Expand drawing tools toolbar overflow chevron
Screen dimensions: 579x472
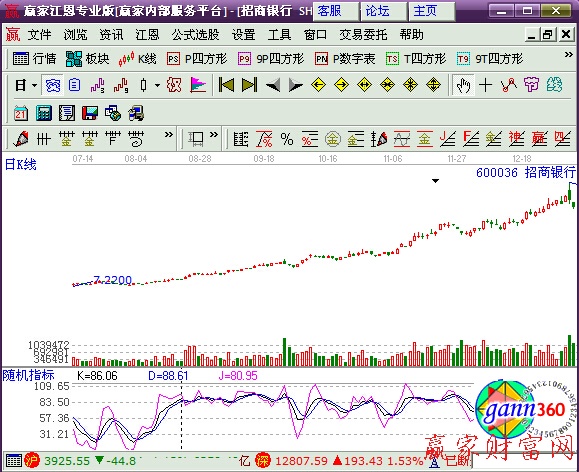point(169,134)
